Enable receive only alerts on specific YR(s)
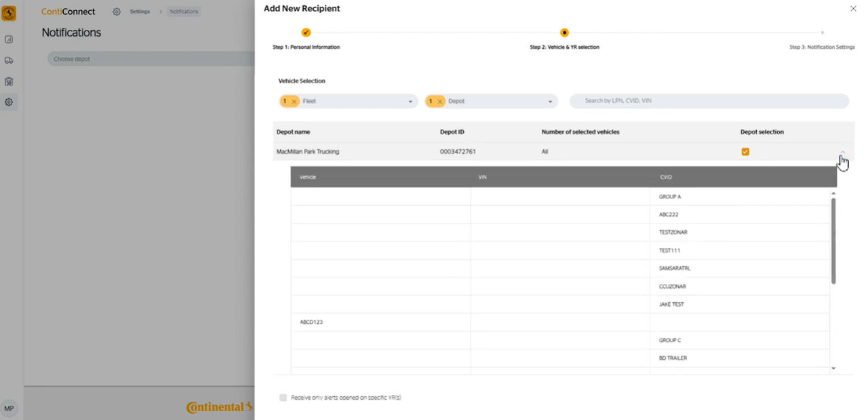This screenshot has height=420, width=868. [x=283, y=398]
